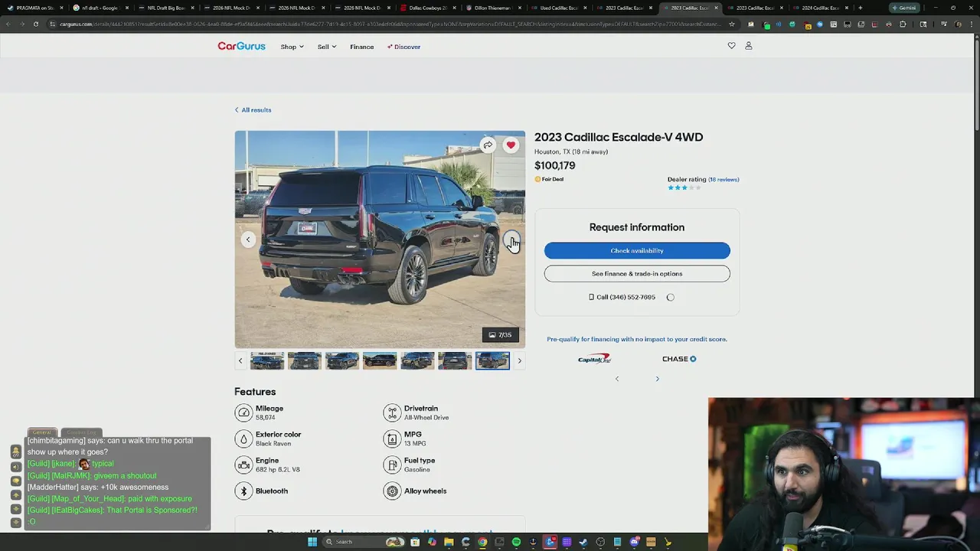Click the Capital One lender logo
The width and height of the screenshot is (980, 551).
pos(594,358)
